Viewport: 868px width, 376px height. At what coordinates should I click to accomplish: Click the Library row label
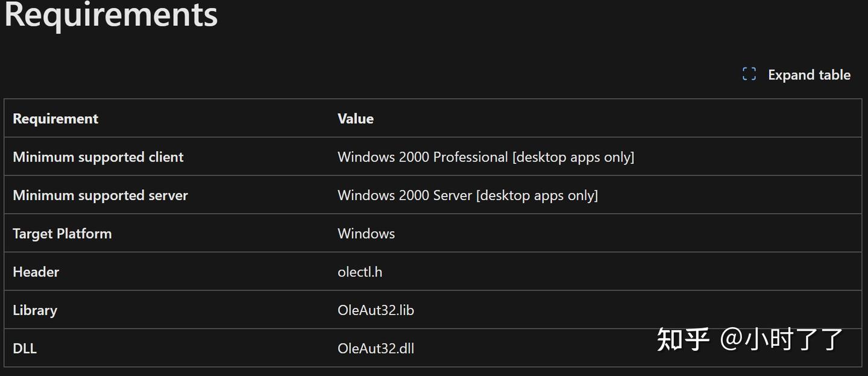[35, 310]
